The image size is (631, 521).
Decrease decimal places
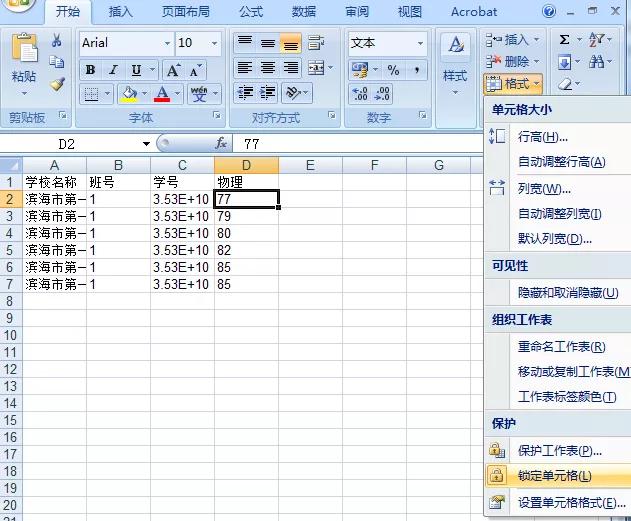click(x=382, y=94)
